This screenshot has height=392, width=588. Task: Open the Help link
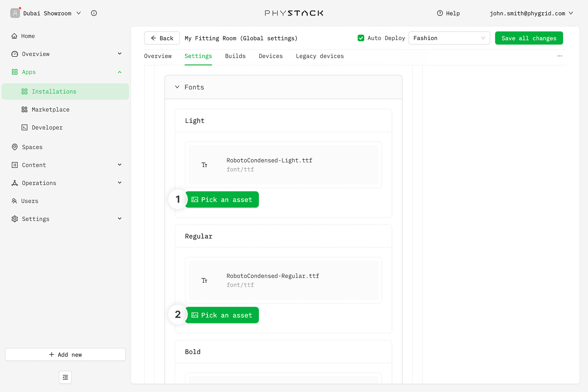pos(448,13)
